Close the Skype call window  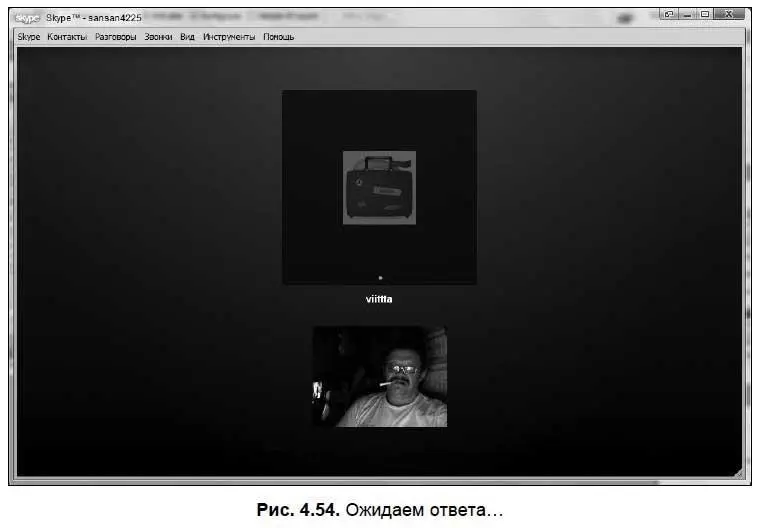729,14
